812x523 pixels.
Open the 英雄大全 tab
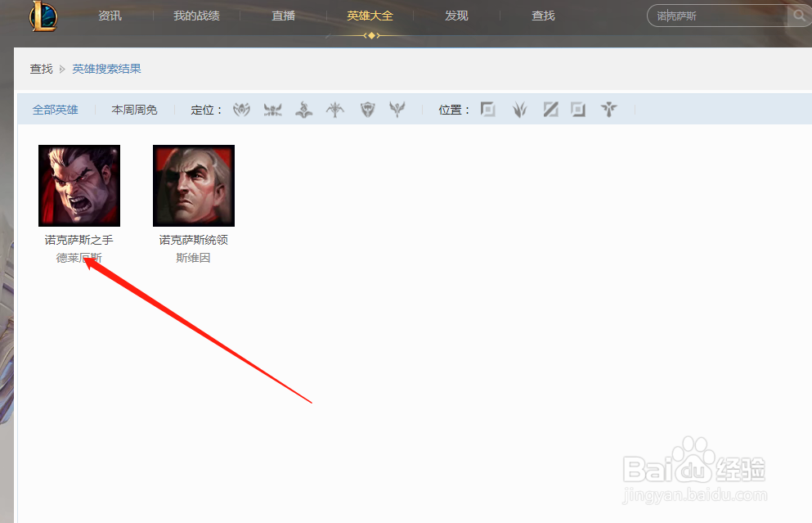click(370, 16)
